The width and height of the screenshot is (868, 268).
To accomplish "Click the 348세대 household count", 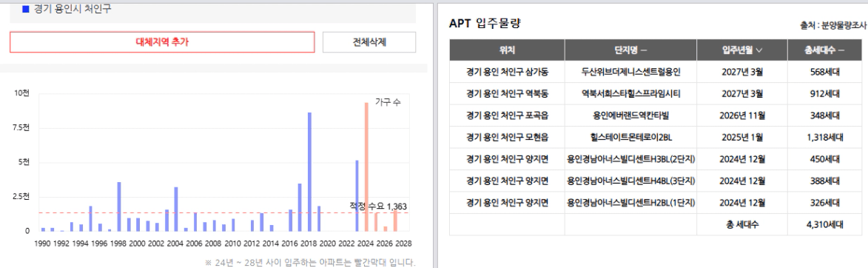I will pyautogui.click(x=824, y=115).
